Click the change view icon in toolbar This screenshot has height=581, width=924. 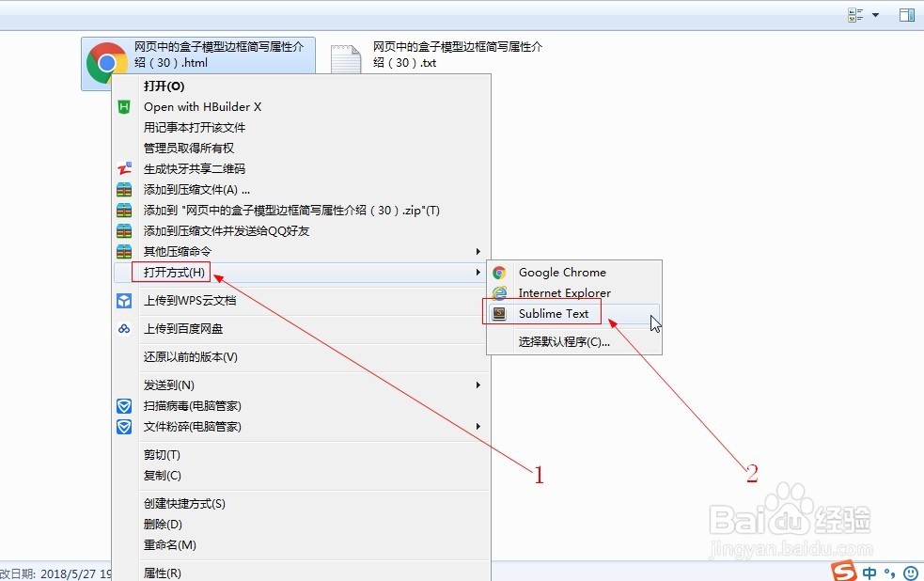point(855,15)
